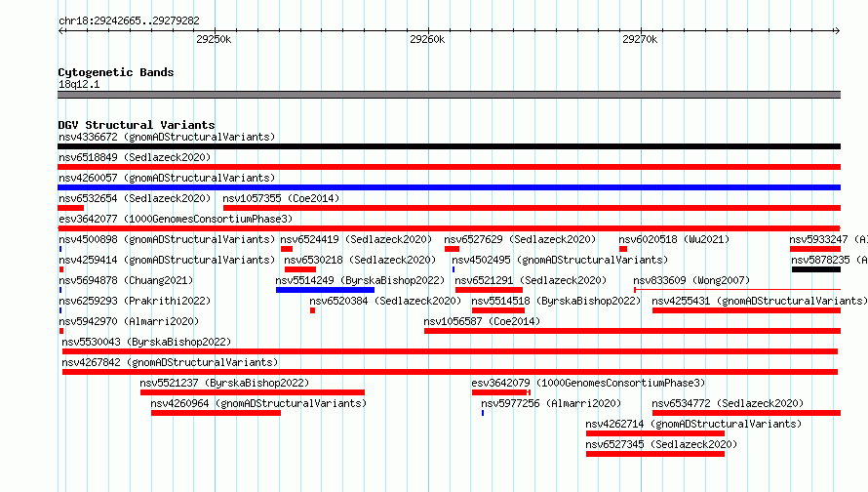Select nsv5521237 (ByrskaBishop2022) label
The height and width of the screenshot is (492, 868).
pos(224,383)
